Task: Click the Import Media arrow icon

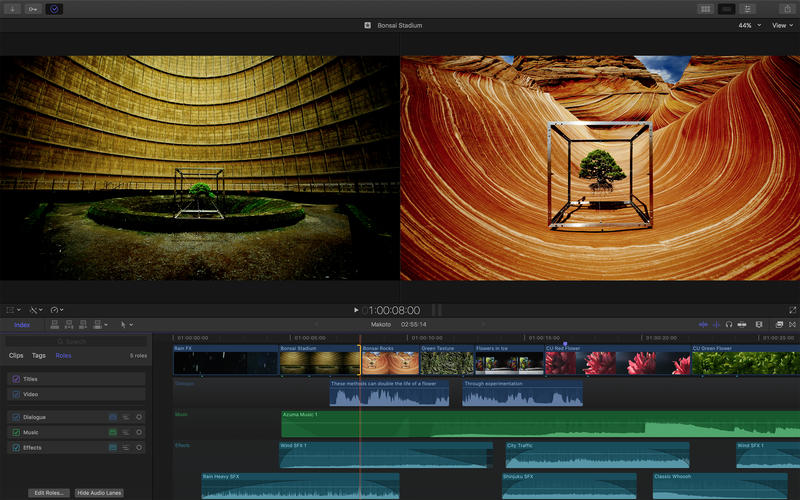Action: pyautogui.click(x=11, y=9)
